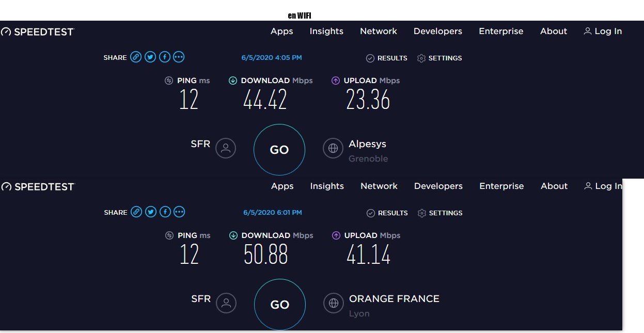Click the link share icon in top test
The height and width of the screenshot is (333, 644).
pos(136,57)
